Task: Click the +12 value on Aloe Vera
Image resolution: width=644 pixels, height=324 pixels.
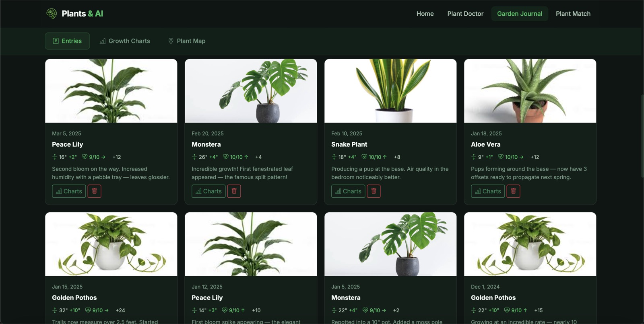Action: pyautogui.click(x=535, y=157)
